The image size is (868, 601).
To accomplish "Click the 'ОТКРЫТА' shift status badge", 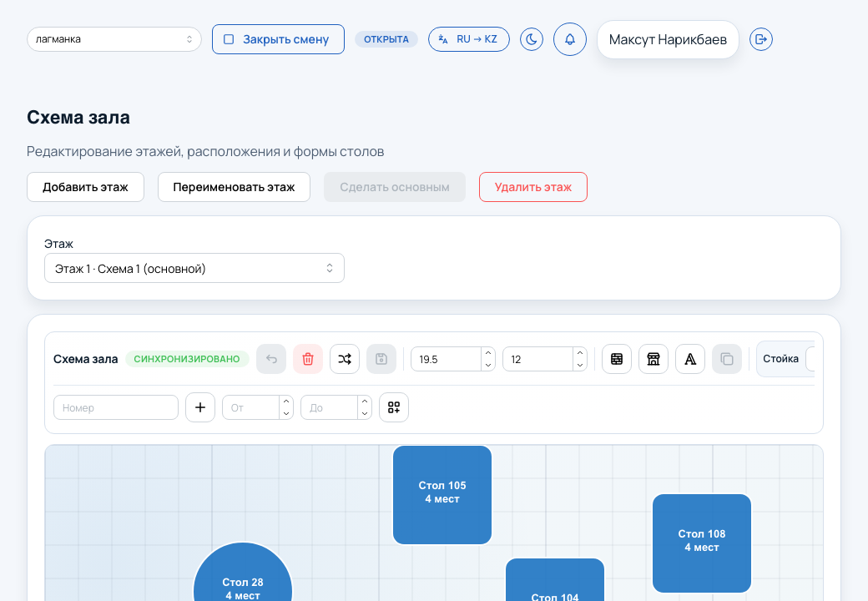I will coord(386,39).
